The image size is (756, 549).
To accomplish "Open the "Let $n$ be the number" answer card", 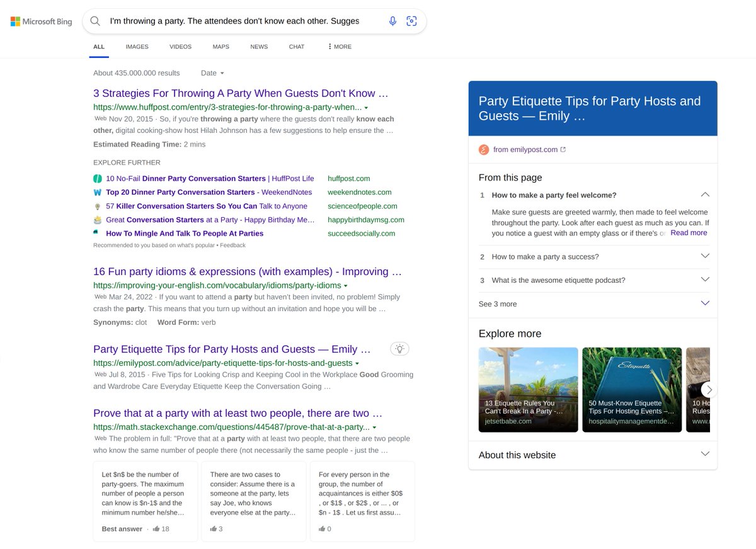I will (146, 501).
